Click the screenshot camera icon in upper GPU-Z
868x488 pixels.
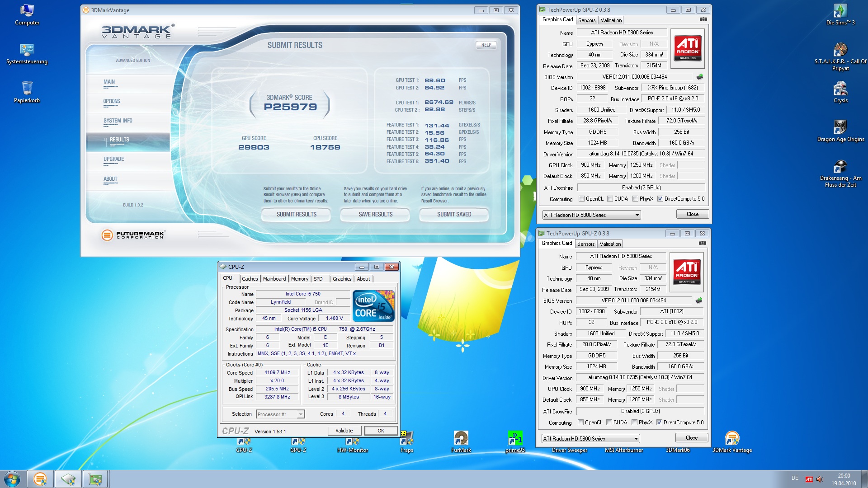(x=703, y=19)
